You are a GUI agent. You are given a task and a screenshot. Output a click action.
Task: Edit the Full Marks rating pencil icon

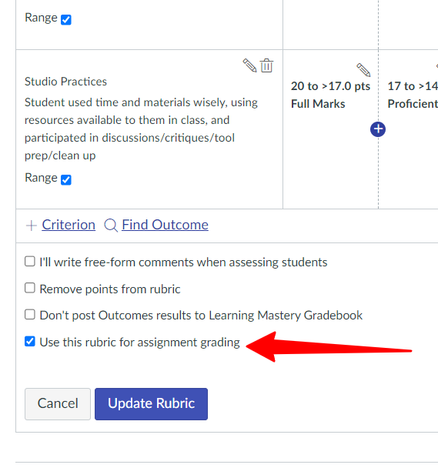pos(363,70)
